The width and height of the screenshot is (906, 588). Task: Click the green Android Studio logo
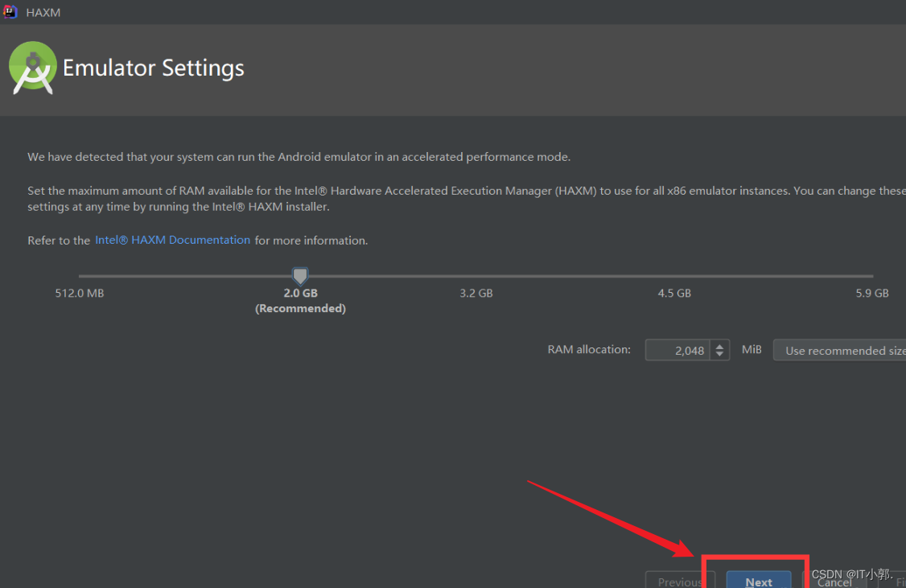click(x=33, y=68)
